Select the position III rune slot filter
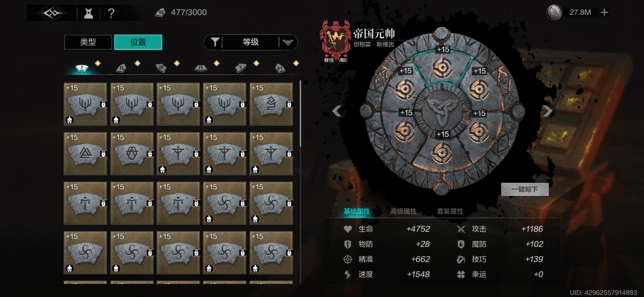644x297 pixels. [x=161, y=68]
